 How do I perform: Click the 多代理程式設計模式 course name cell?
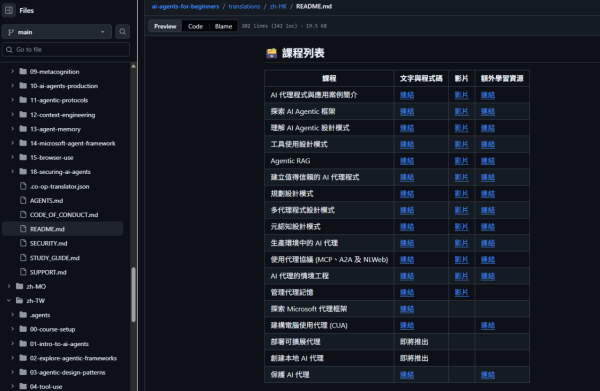coord(329,210)
